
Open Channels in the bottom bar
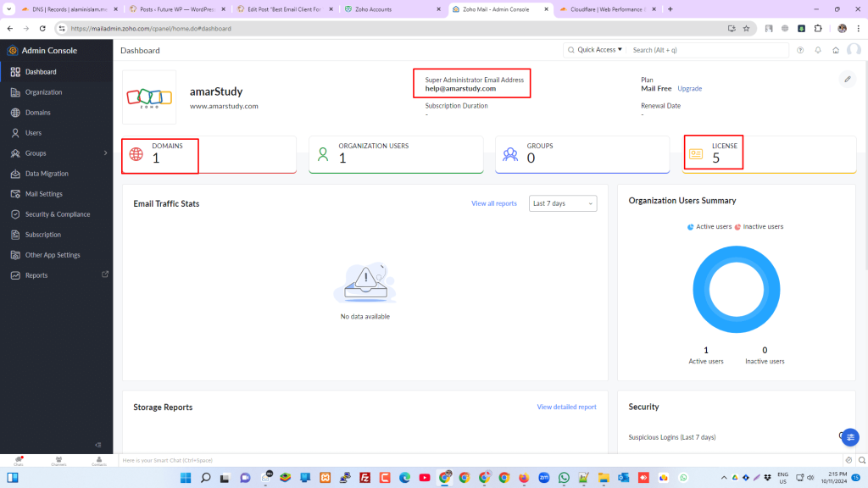[x=58, y=461]
